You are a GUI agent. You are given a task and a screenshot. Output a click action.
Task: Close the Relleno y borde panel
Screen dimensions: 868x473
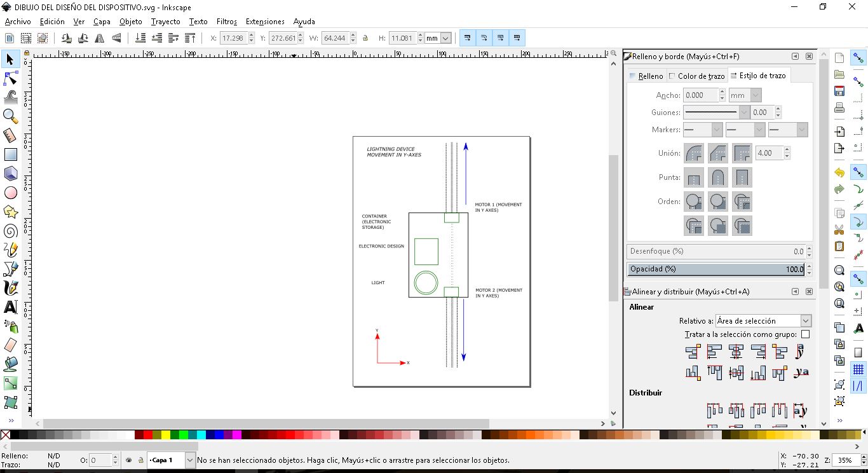coord(809,57)
